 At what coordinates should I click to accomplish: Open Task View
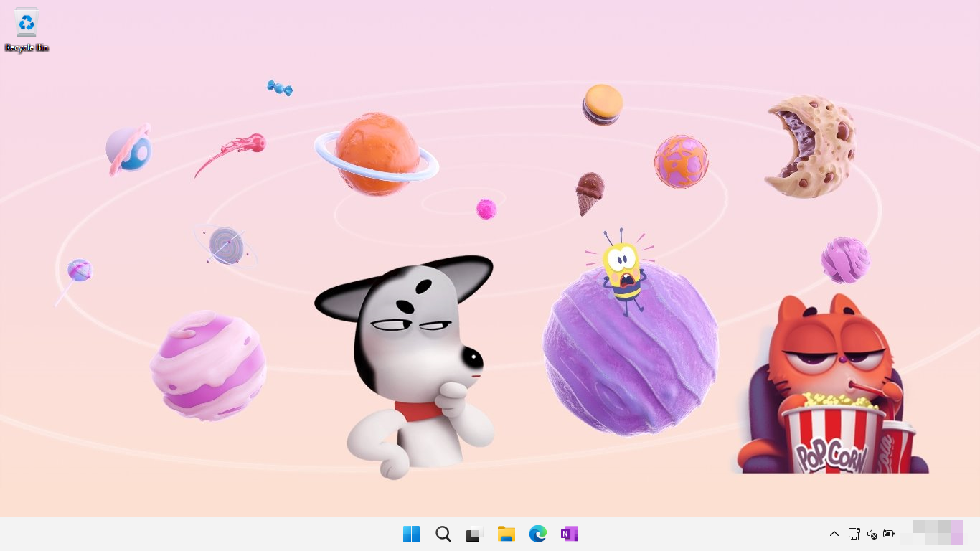[x=474, y=534]
